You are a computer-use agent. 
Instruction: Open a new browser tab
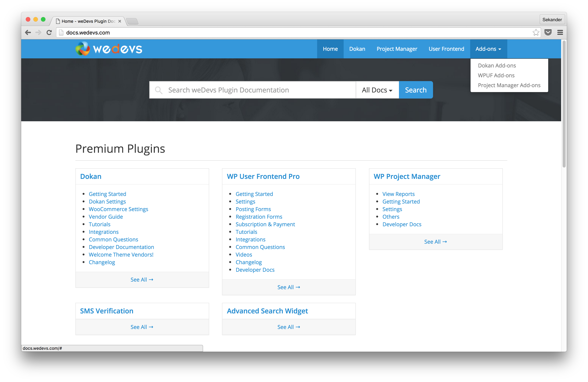pos(132,21)
